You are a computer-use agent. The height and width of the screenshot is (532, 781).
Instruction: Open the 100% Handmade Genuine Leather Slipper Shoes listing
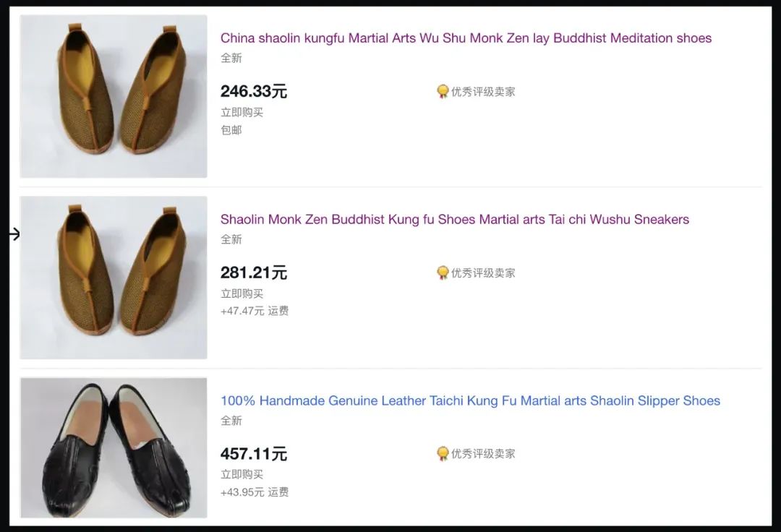point(470,400)
